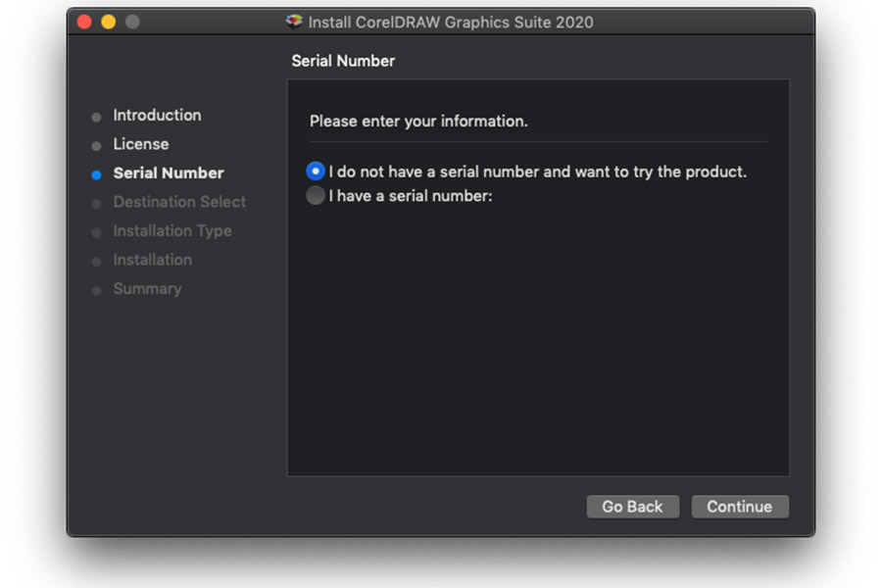The height and width of the screenshot is (588, 882).
Task: Enable trying the product without a serial
Action: pyautogui.click(x=315, y=171)
